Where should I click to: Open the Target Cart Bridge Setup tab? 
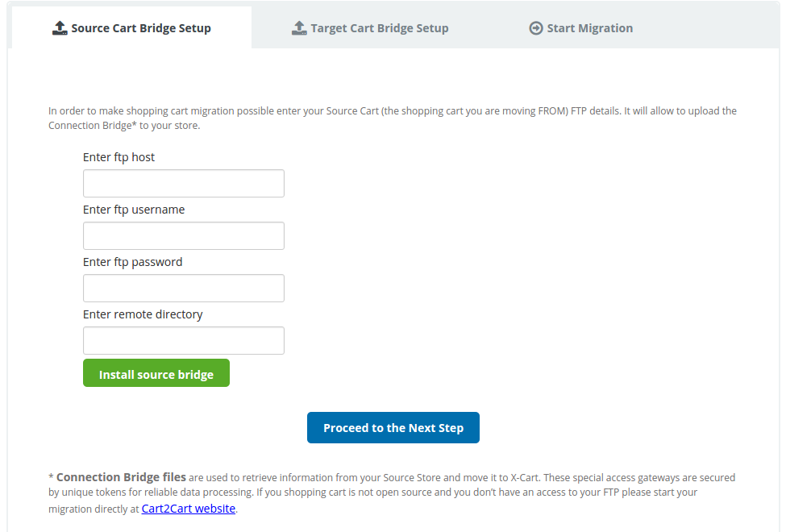[x=379, y=28]
